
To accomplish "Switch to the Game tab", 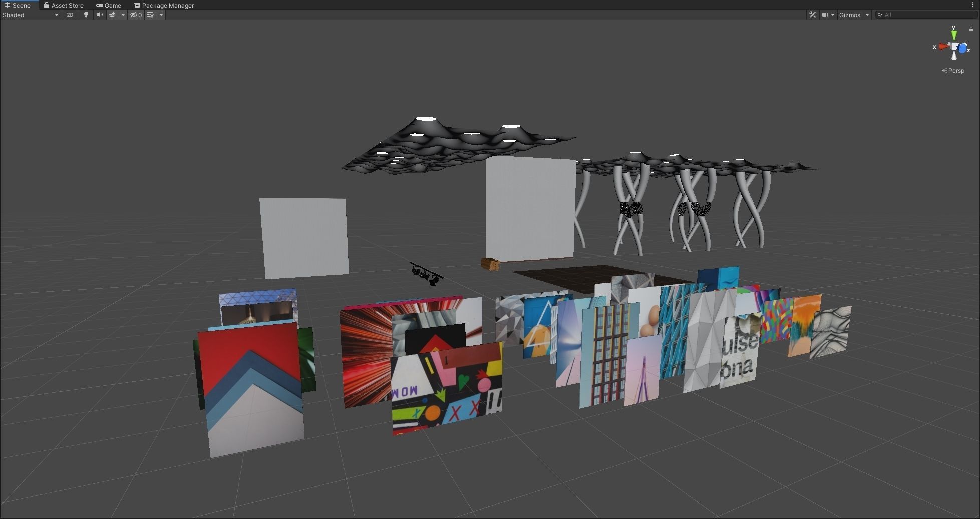I will click(x=109, y=5).
